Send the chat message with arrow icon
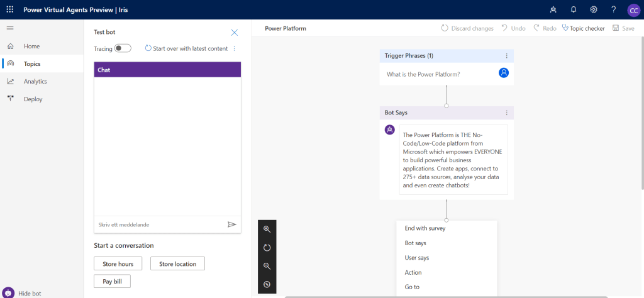Viewport: 644px width, 298px height. pos(231,224)
